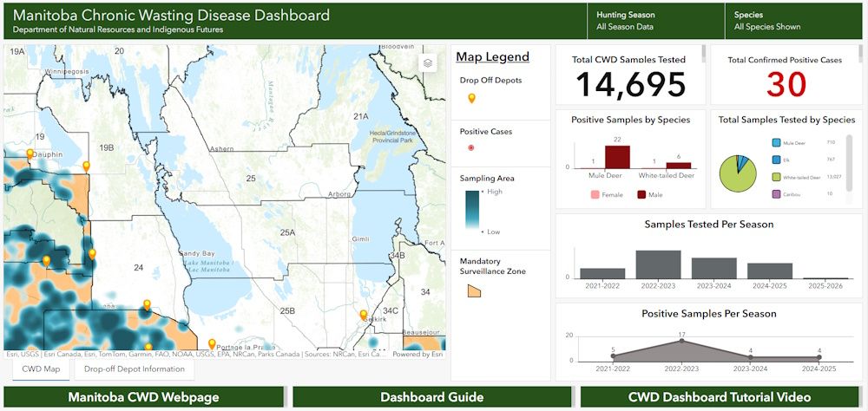Click the 2022-2023 bar in Samples Tested chart
868x411 pixels.
pos(658,264)
